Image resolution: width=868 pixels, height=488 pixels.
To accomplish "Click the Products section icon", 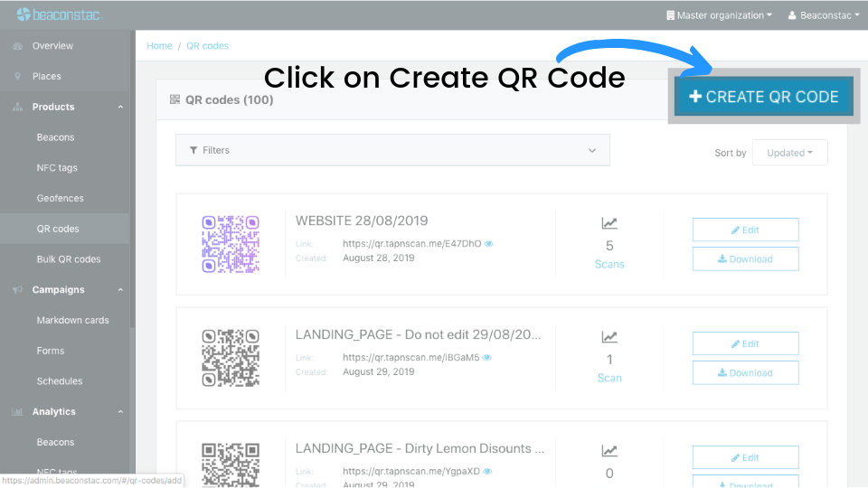I will pyautogui.click(x=18, y=107).
